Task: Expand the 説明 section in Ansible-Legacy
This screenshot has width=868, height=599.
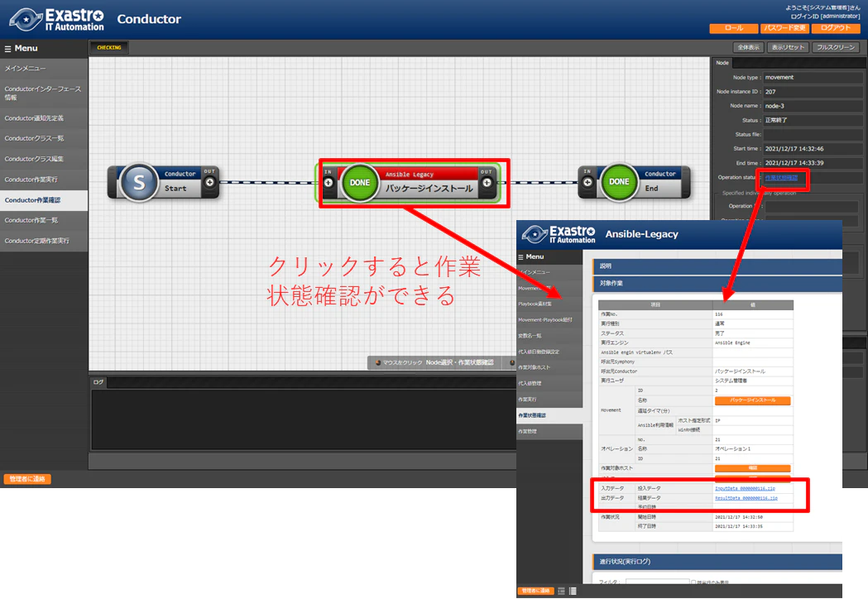Action: click(x=717, y=266)
